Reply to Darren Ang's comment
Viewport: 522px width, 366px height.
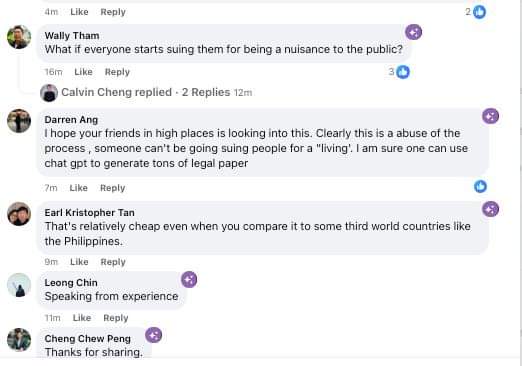click(113, 188)
